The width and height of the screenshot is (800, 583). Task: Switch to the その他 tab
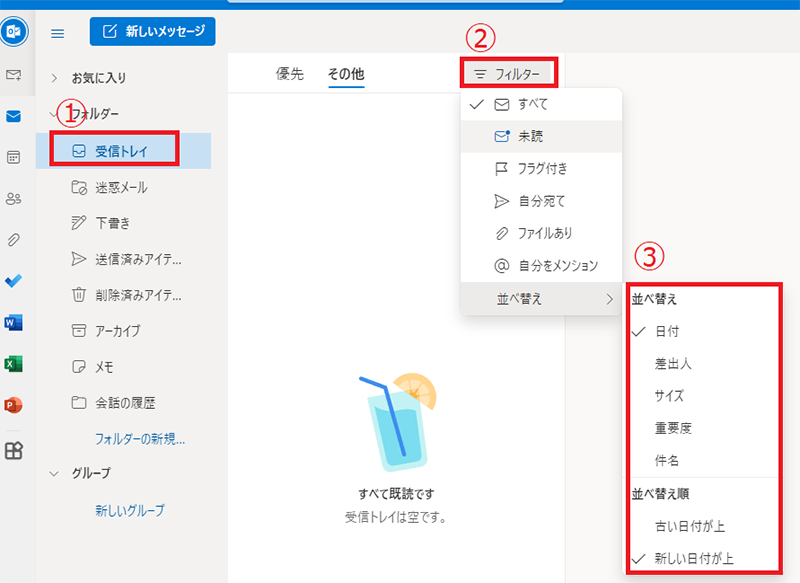[x=346, y=74]
